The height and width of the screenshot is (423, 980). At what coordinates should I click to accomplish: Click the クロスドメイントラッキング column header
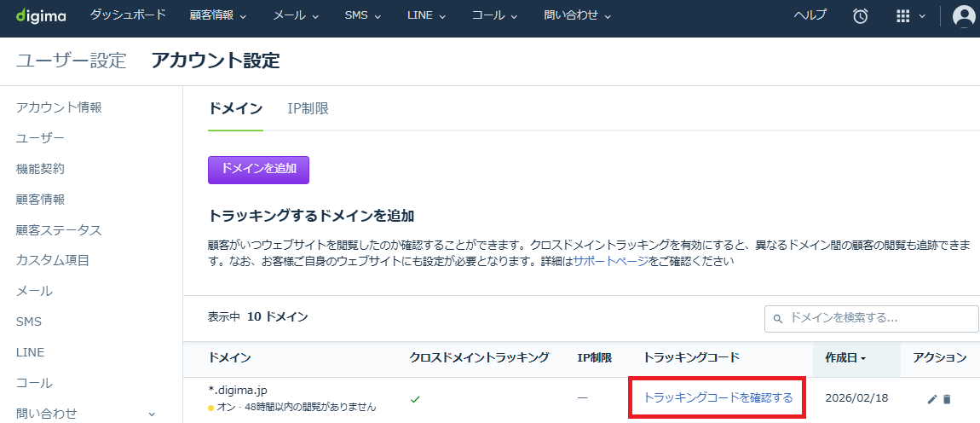pos(479,358)
